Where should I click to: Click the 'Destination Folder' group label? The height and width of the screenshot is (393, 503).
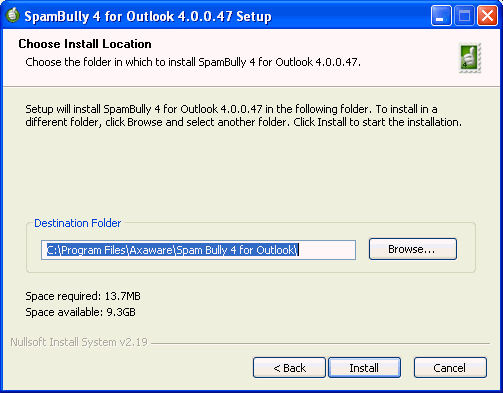[x=77, y=223]
